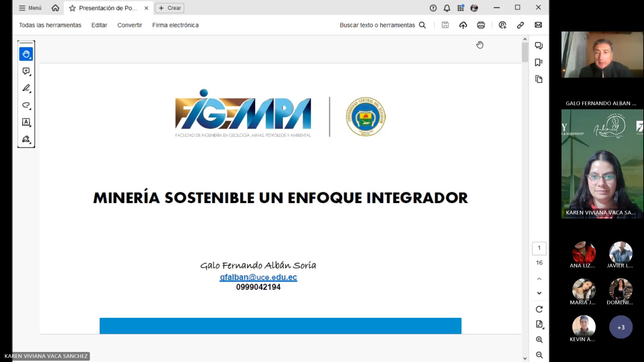Screen dimensions: 644x362
Task: Open the Menú hamburger menu
Action: coord(30,8)
